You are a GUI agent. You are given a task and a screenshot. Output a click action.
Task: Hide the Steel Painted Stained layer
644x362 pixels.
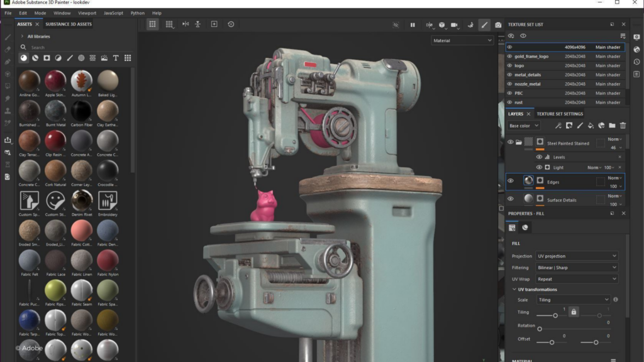click(511, 143)
